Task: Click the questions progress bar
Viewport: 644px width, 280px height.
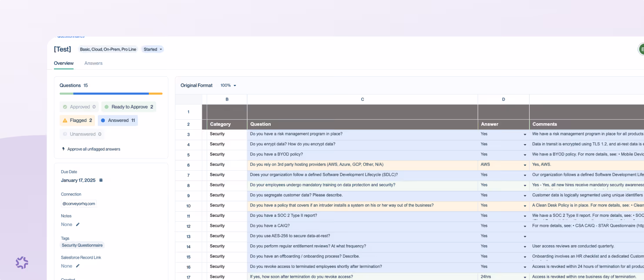Action: pos(111,93)
